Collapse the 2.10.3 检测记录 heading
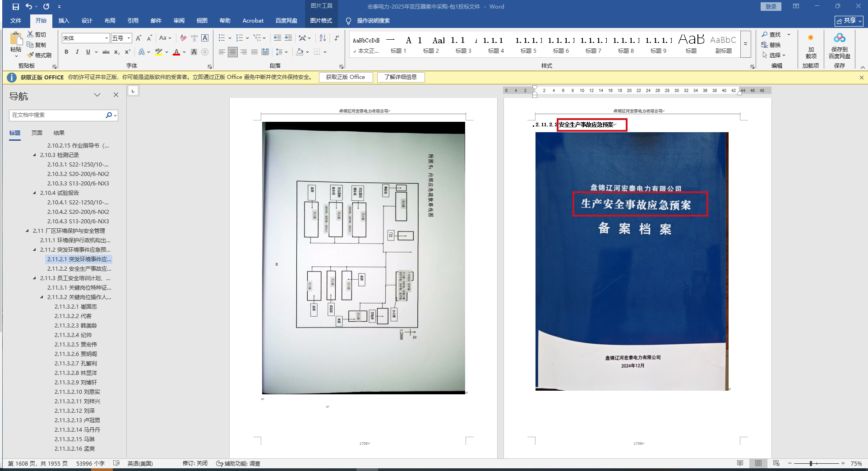The height and width of the screenshot is (471, 868). point(35,155)
